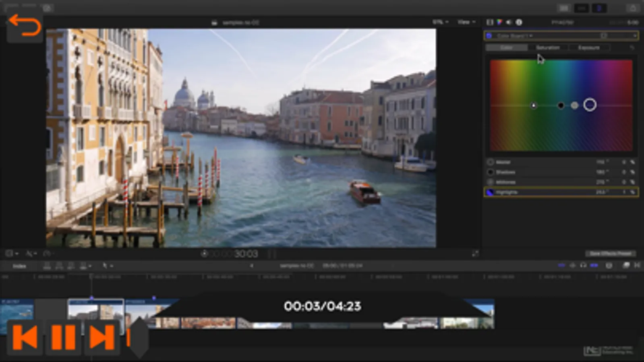Open the Color inspector icon

(x=499, y=23)
